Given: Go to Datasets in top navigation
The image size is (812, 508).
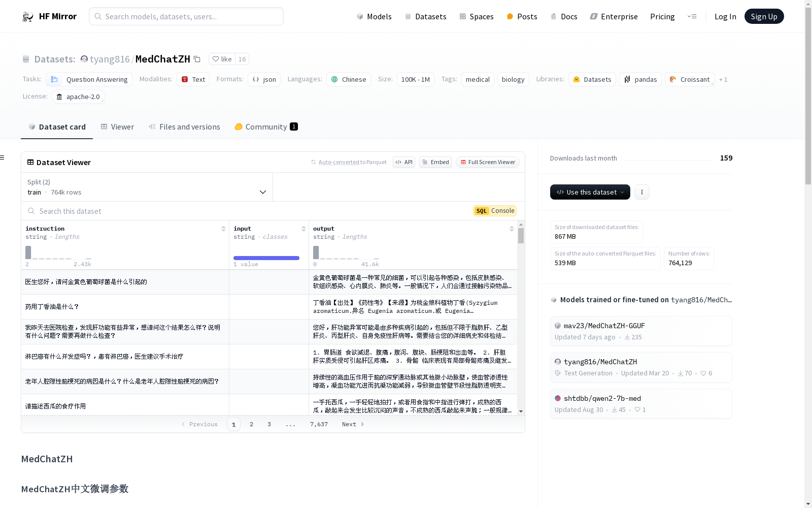Looking at the screenshot, I should click(x=425, y=17).
